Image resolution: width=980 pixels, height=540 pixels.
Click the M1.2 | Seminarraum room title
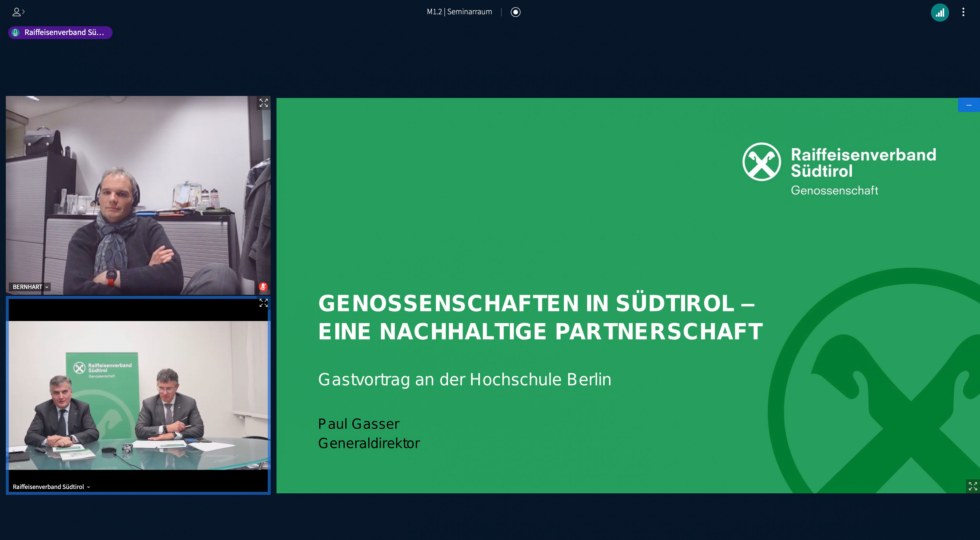pos(459,12)
